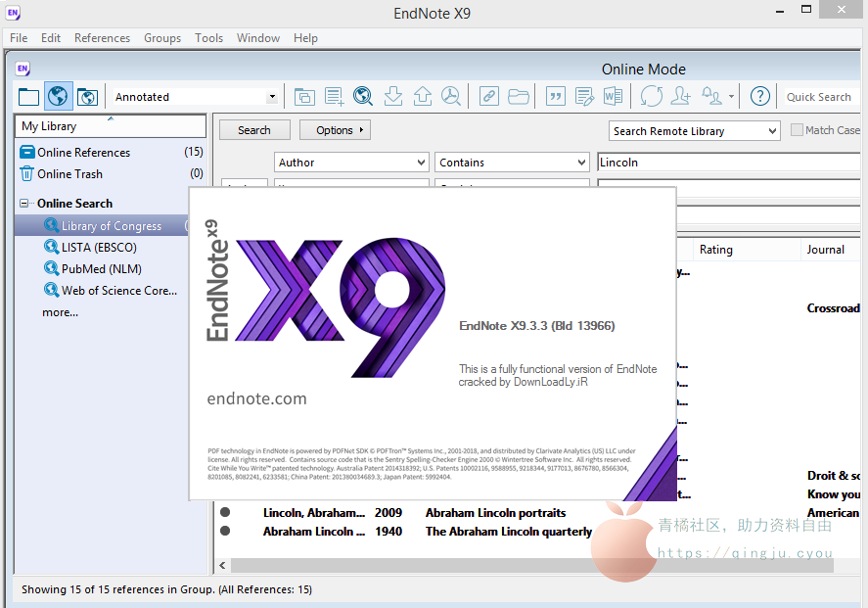The image size is (868, 608).
Task: Click the Import download-arrow icon
Action: 393,96
